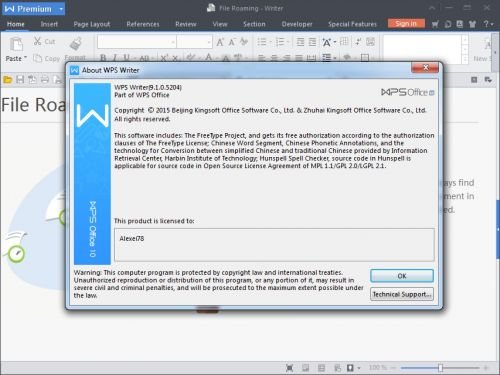Open the font name combo box
The image size is (500, 375).
[137, 42]
